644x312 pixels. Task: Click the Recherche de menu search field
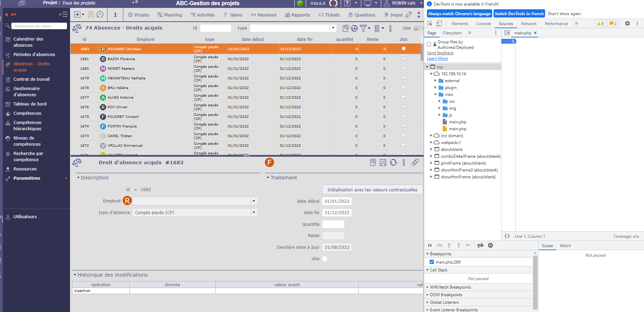point(39,26)
